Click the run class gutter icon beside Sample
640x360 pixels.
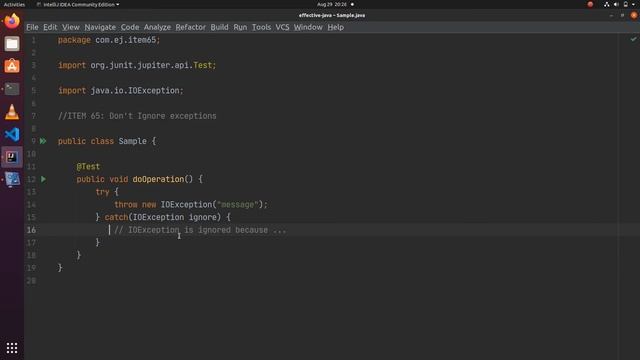pos(43,141)
